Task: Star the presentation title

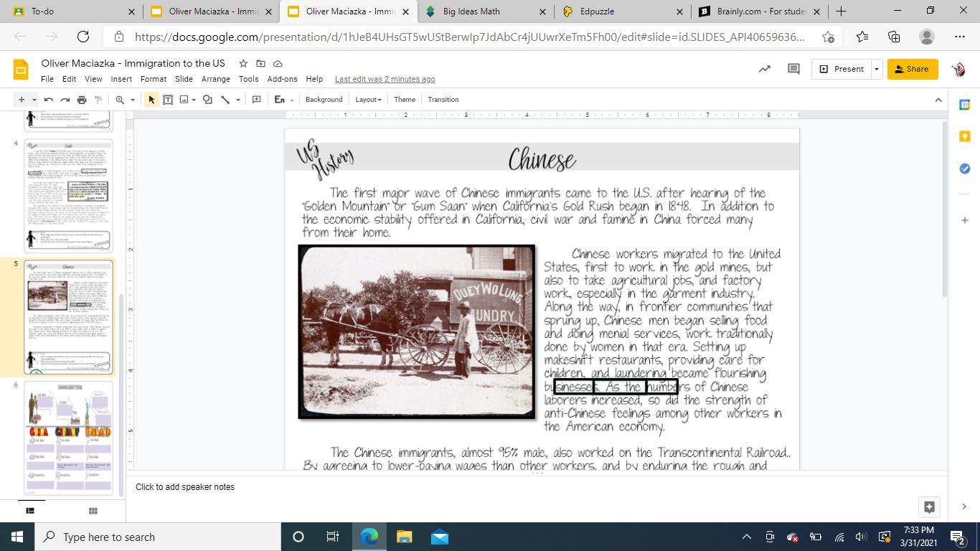Action: point(243,64)
